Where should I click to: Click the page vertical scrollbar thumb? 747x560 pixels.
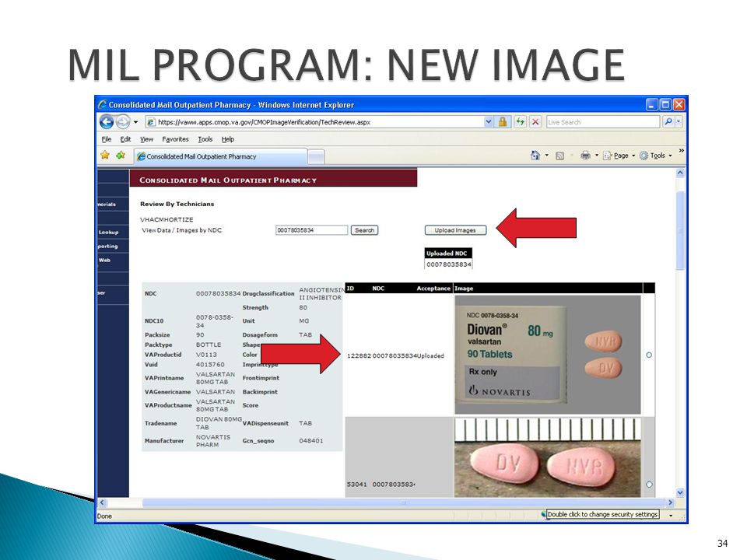(680, 230)
